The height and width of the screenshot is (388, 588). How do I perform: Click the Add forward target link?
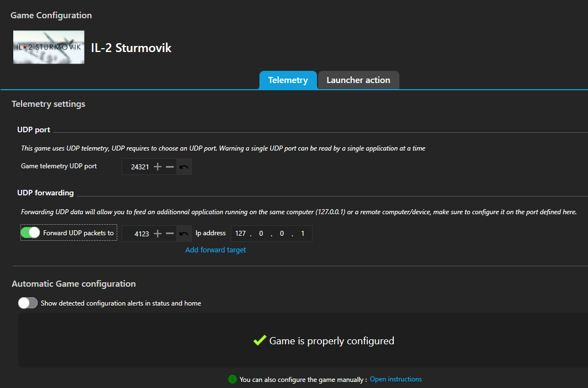pyautogui.click(x=216, y=250)
